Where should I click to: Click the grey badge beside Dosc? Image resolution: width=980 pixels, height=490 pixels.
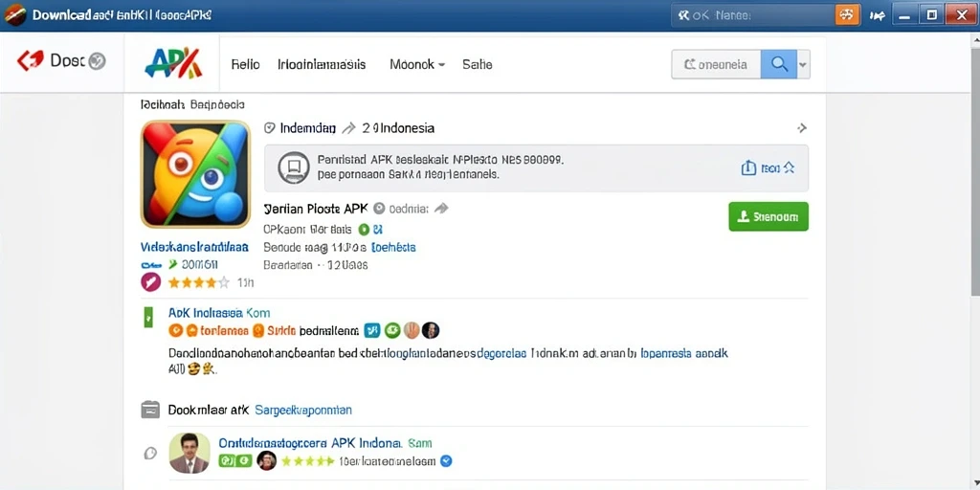tap(97, 61)
